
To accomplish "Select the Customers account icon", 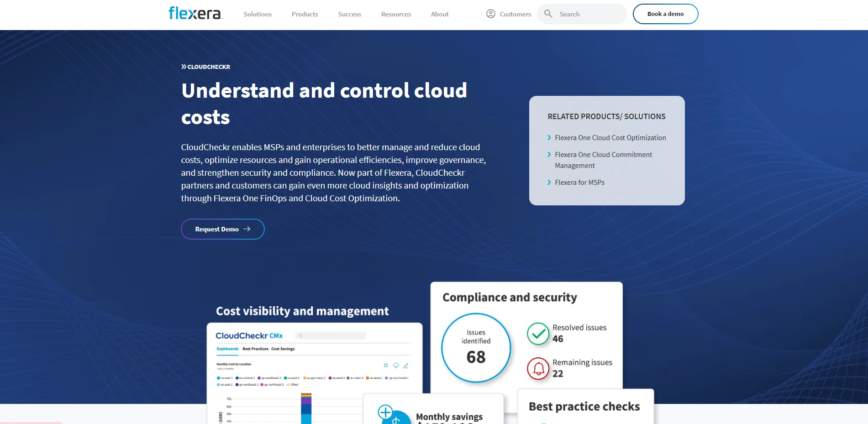I will [x=491, y=14].
